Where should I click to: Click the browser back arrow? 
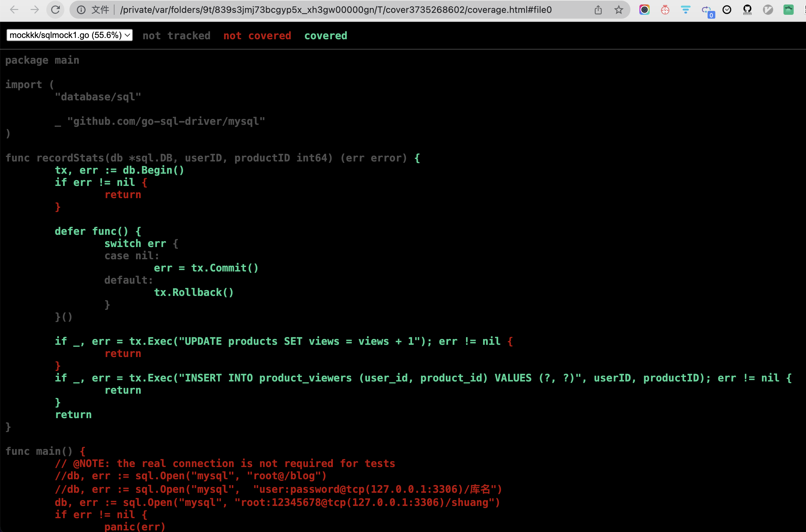click(x=14, y=10)
